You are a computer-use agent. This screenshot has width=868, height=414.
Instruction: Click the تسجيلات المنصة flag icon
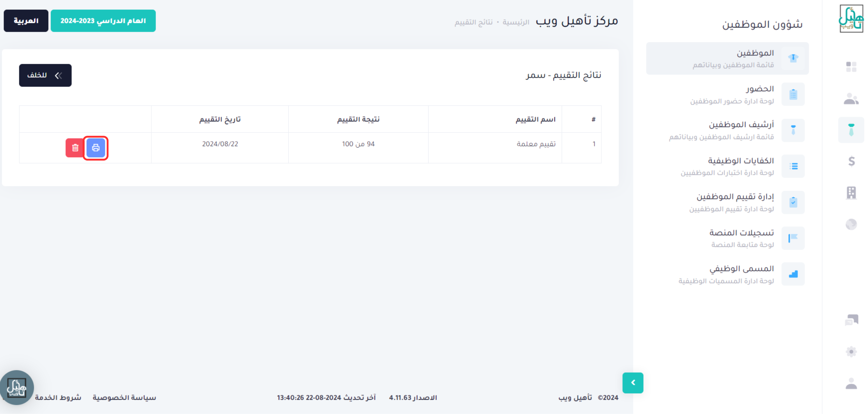coord(793,238)
